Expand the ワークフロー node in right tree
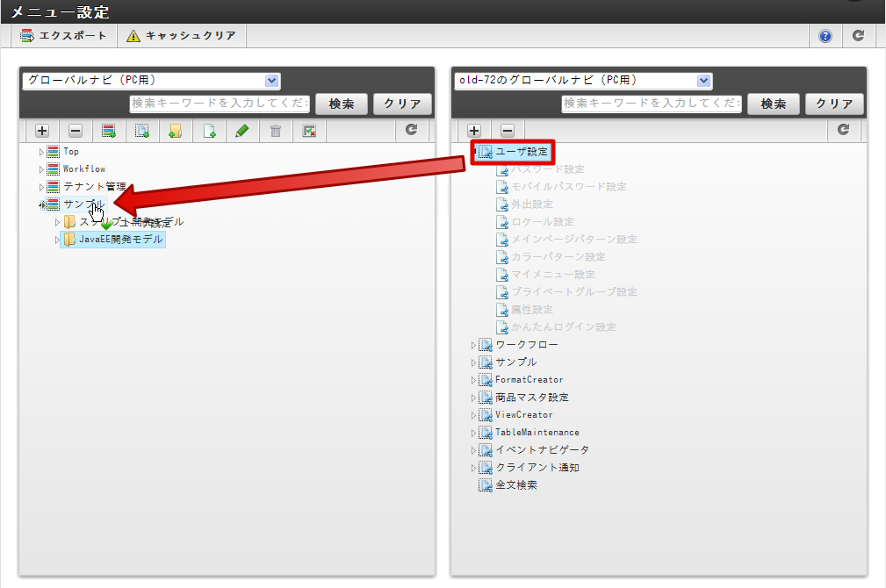886x588 pixels. tap(473, 345)
